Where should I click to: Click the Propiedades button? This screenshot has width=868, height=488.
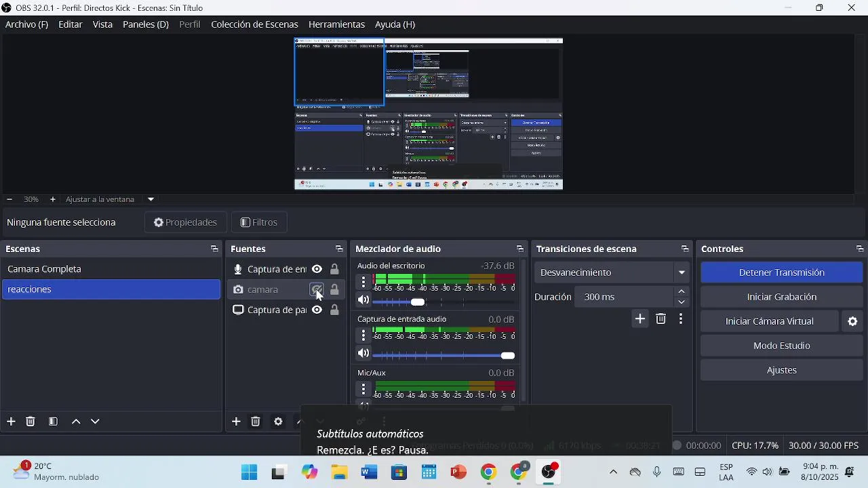tap(185, 222)
